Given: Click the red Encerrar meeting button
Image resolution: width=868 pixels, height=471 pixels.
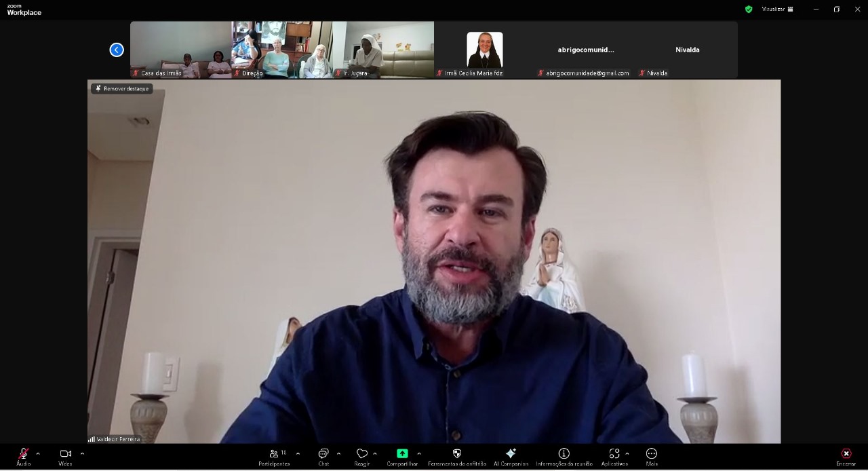Looking at the screenshot, I should [x=846, y=455].
